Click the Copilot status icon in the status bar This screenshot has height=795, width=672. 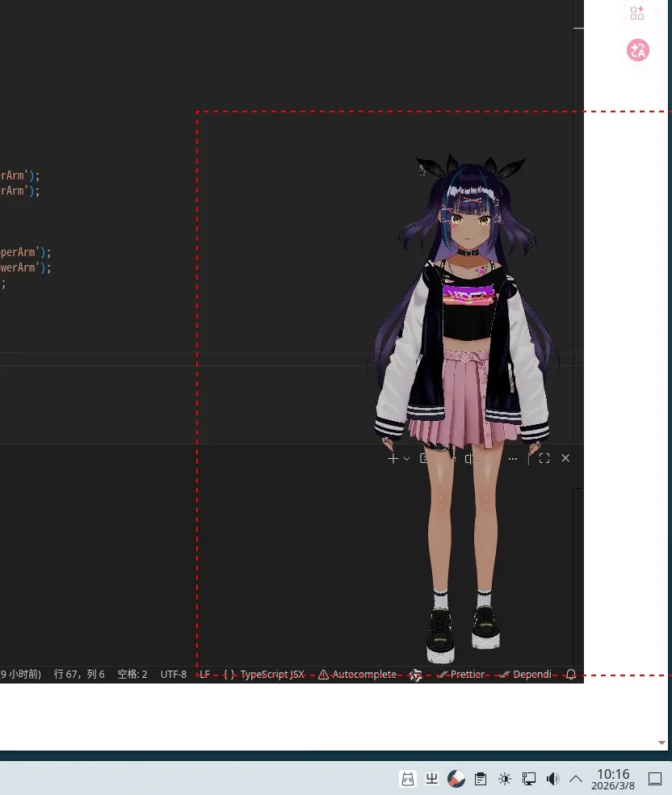pos(416,675)
